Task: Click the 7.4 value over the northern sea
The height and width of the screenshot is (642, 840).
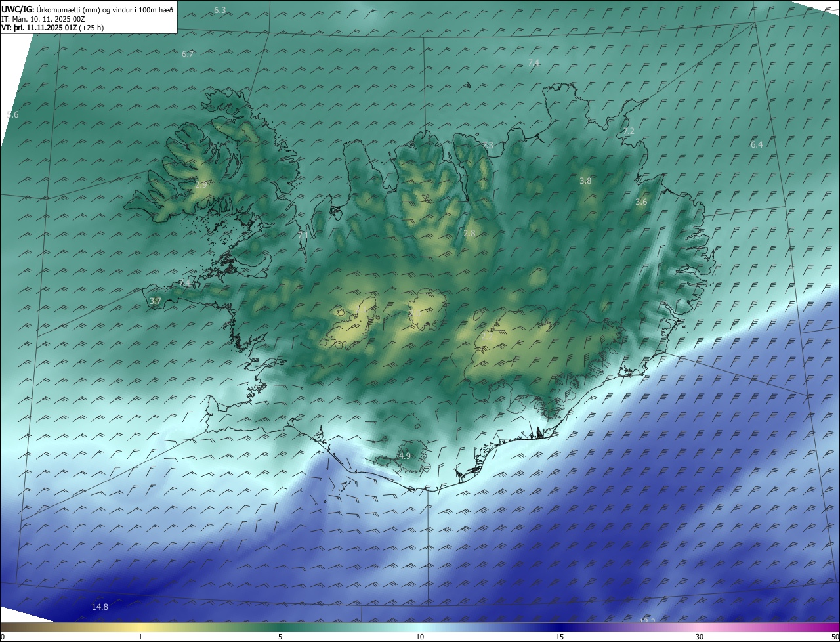Action: 534,62
